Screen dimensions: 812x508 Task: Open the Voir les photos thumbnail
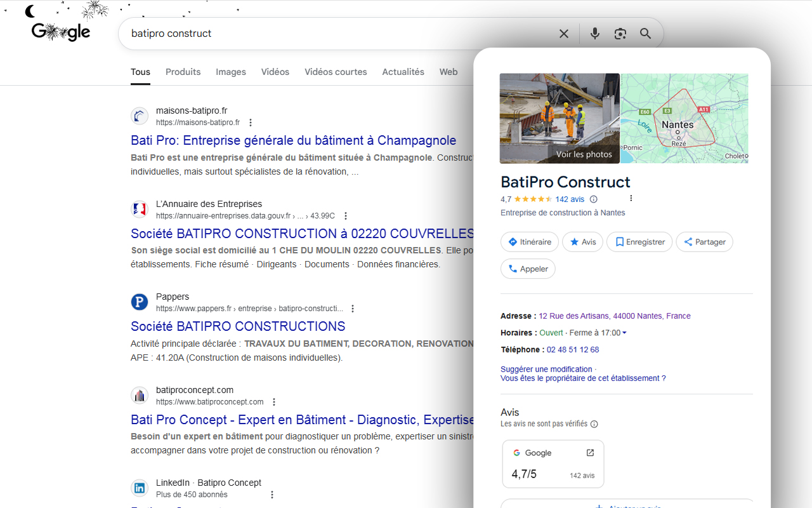560,118
